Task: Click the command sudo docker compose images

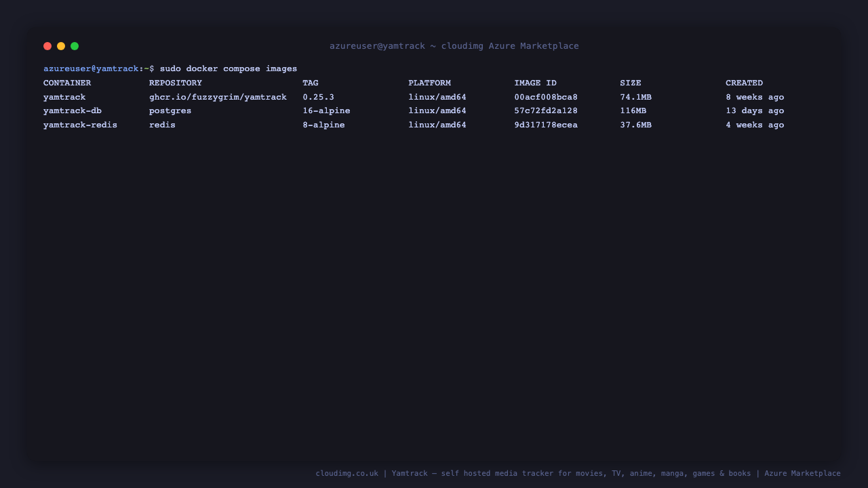Action: (229, 69)
